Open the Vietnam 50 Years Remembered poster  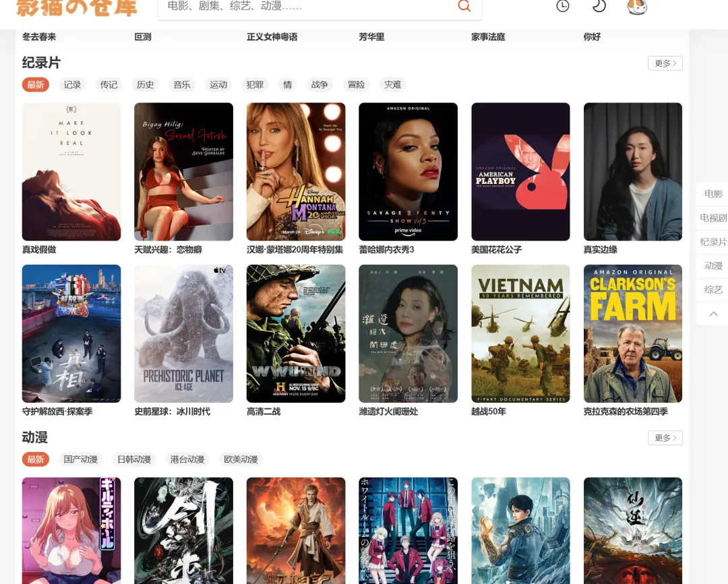[520, 333]
